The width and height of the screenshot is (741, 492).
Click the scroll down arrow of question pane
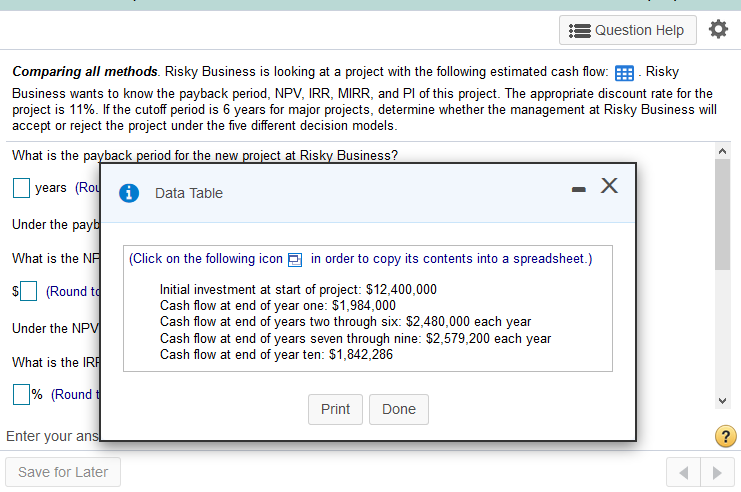pos(722,401)
